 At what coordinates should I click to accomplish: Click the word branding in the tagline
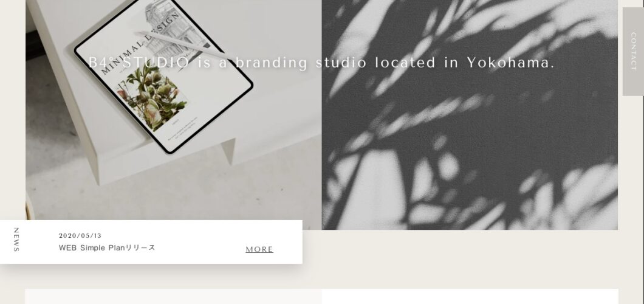point(272,63)
